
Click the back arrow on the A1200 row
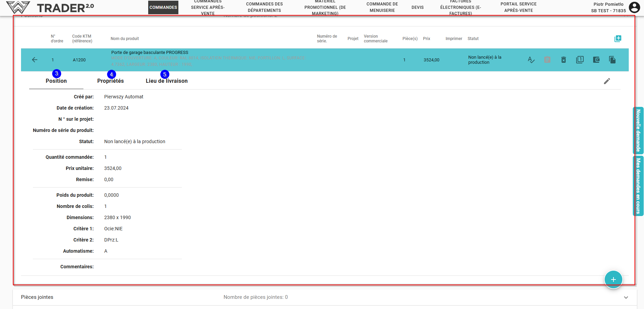pyautogui.click(x=35, y=60)
